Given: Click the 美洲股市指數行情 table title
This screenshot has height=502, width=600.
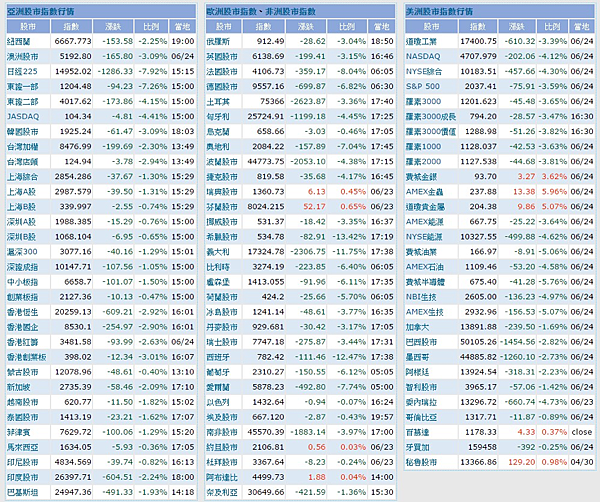Looking at the screenshot, I should (439, 11).
